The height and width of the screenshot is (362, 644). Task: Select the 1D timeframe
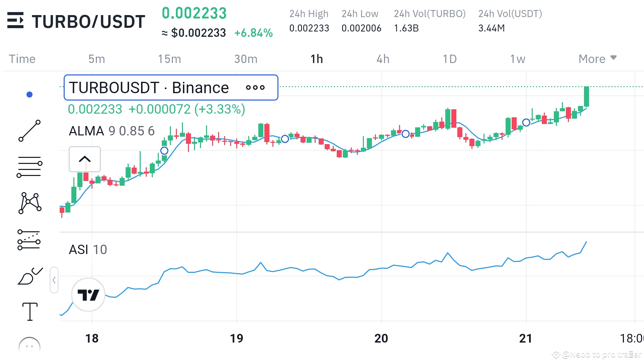[x=450, y=59]
